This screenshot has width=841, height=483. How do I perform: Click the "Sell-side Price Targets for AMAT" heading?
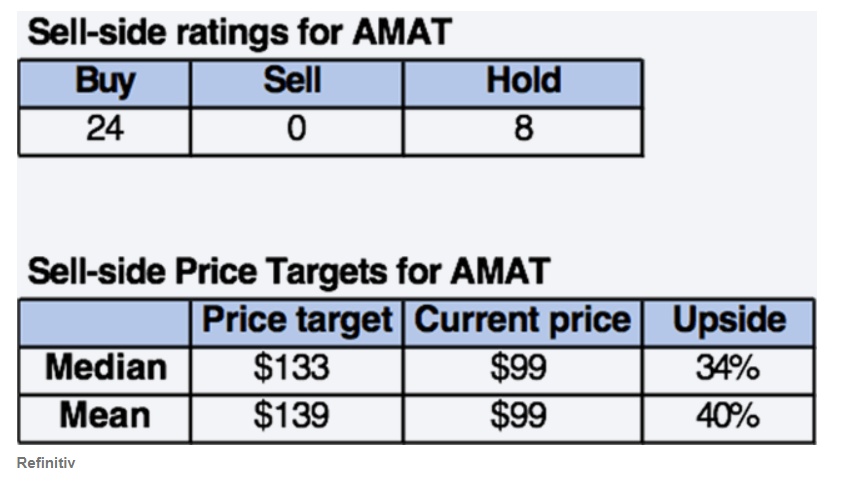tap(288, 271)
